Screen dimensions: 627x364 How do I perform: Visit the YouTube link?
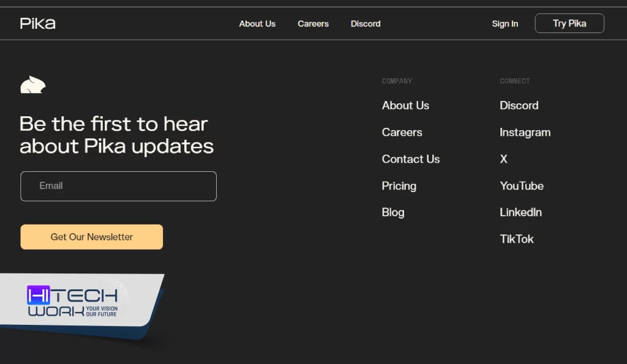tap(522, 186)
